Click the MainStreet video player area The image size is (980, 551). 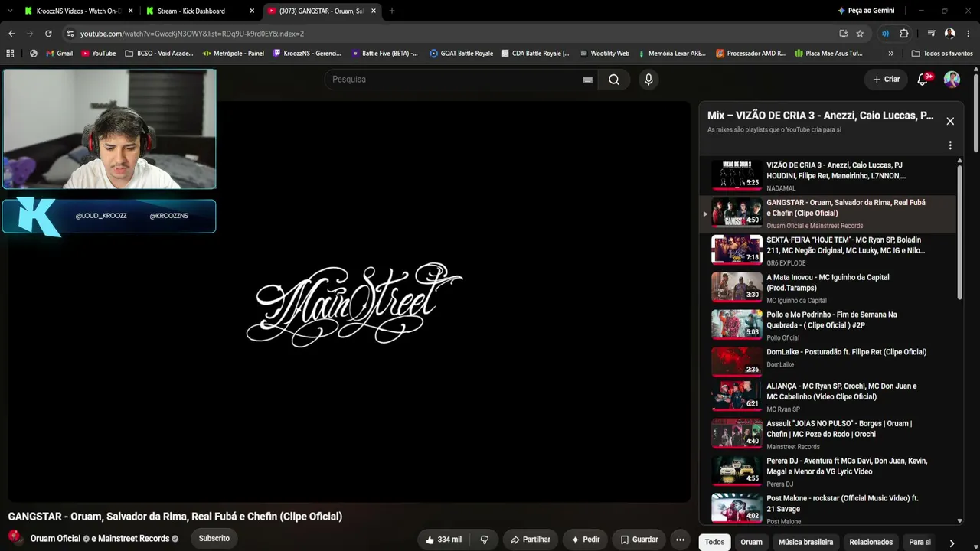pyautogui.click(x=349, y=302)
